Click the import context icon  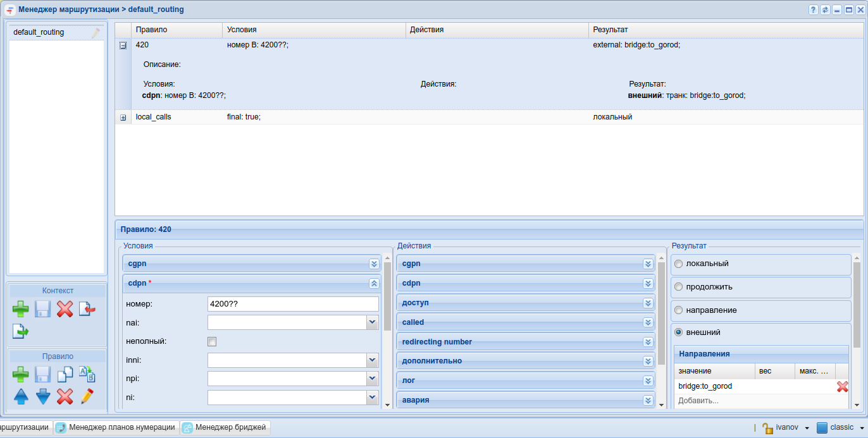click(x=87, y=309)
